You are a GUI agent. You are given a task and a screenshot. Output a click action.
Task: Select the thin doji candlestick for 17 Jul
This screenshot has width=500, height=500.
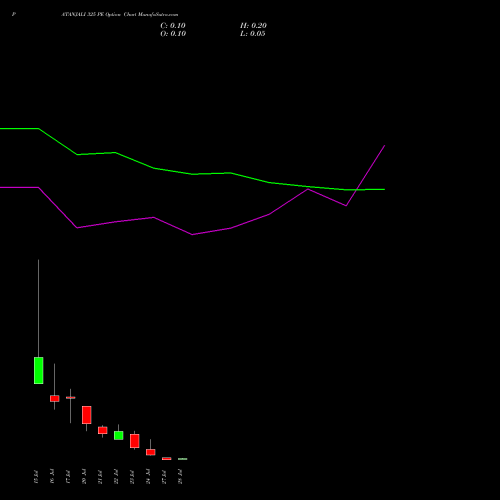pyautogui.click(x=71, y=397)
